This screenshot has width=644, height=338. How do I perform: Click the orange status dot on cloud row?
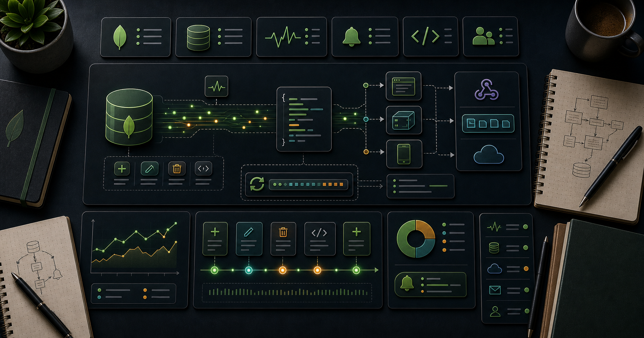click(x=526, y=268)
